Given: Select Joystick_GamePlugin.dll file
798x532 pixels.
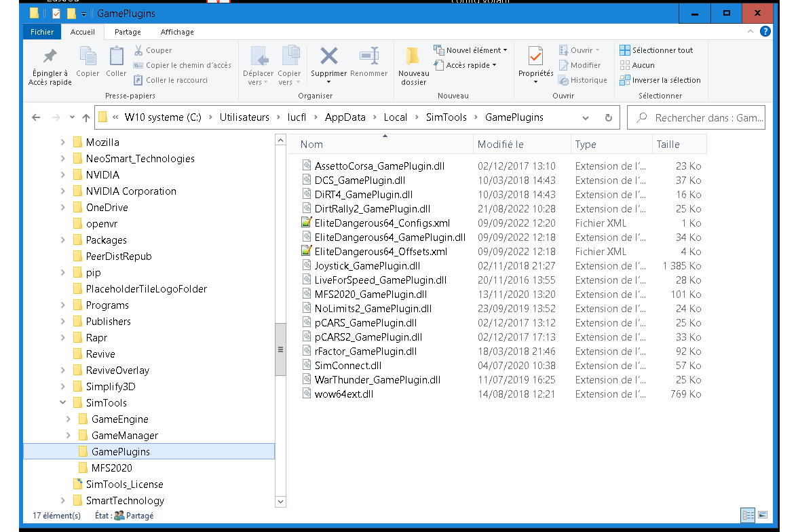Looking at the screenshot, I should click(x=367, y=266).
